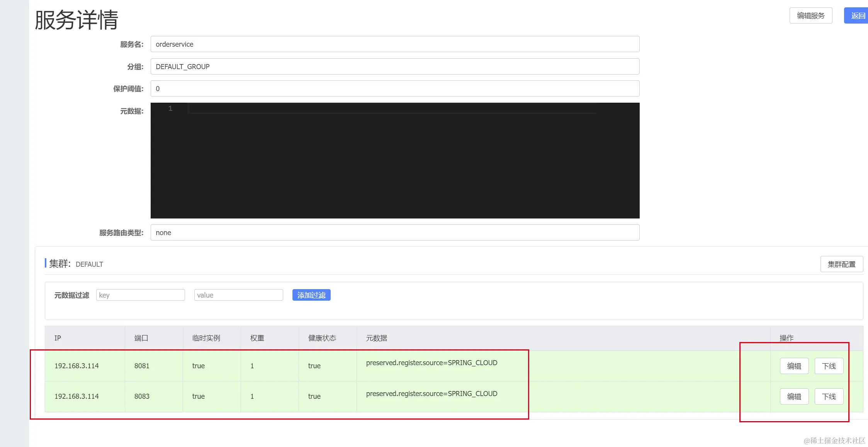Screen dimensions: 868x447
Task: Take the port 8081 instance offline
Action: pos(829,366)
